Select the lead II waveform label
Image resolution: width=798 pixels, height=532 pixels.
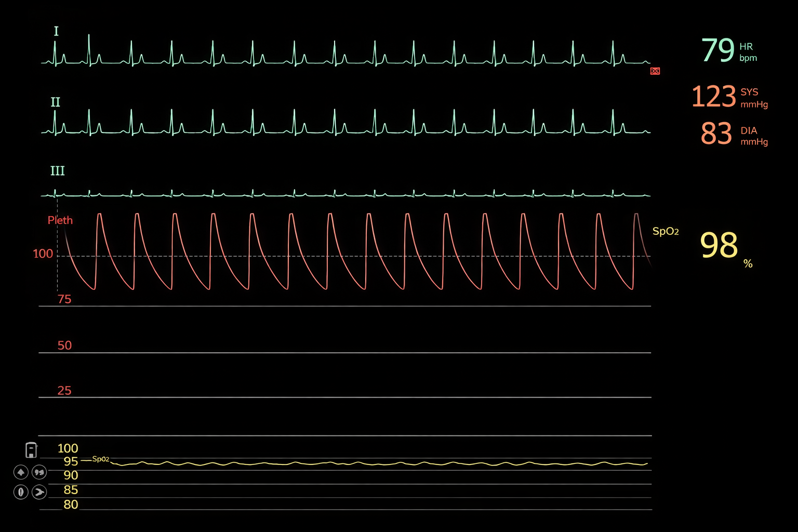[x=55, y=102]
